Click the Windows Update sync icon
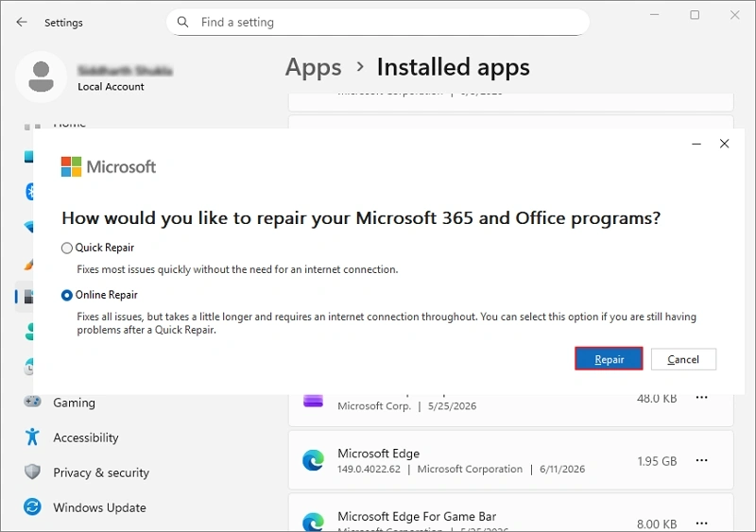Viewport: 756px width, 532px height. 32,506
